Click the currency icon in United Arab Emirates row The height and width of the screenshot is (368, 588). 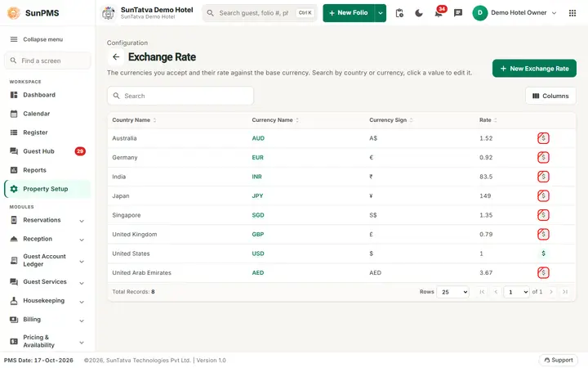(543, 272)
